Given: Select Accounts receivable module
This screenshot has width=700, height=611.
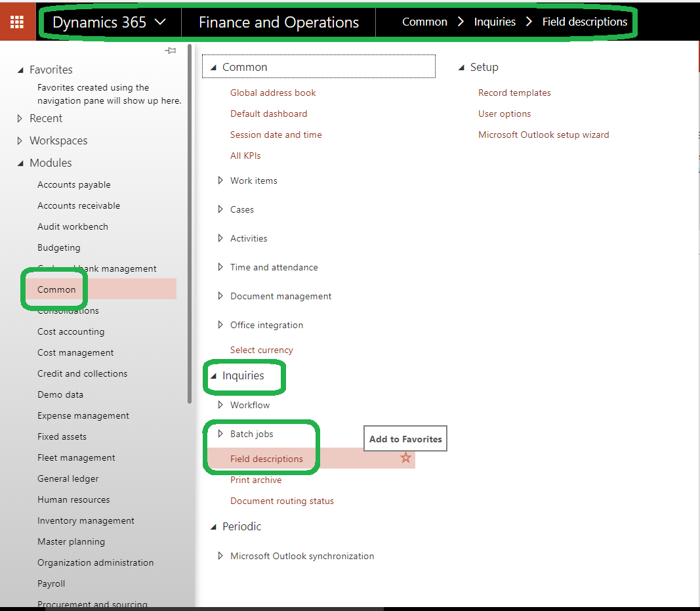Looking at the screenshot, I should click(79, 206).
